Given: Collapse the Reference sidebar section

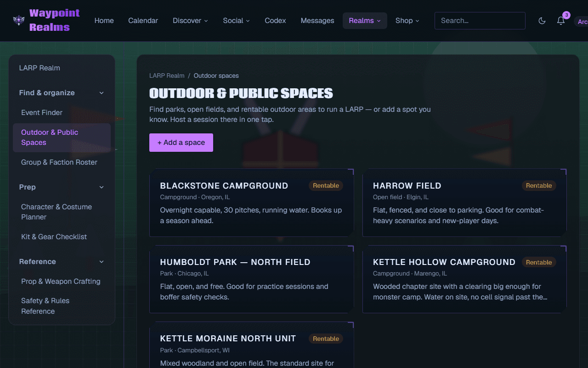Looking at the screenshot, I should click(x=62, y=262).
